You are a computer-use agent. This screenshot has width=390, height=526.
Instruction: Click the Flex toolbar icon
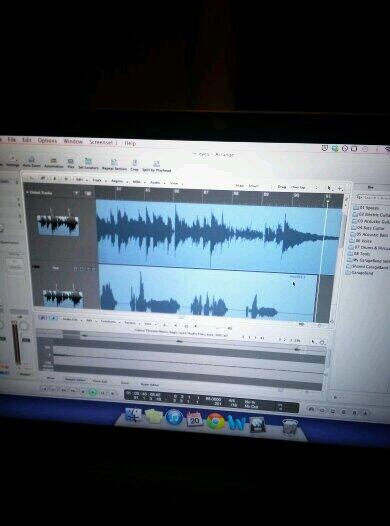[x=70, y=163]
